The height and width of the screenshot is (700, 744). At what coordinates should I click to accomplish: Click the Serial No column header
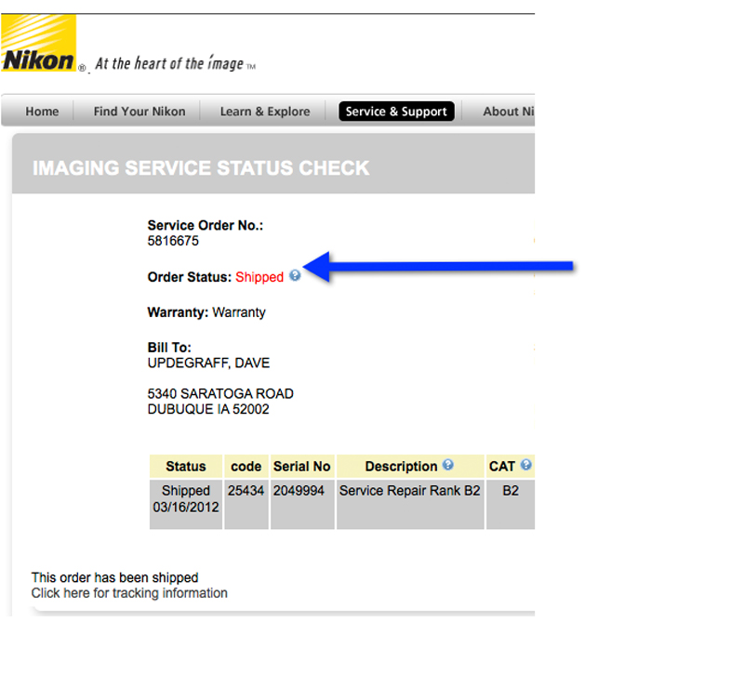[302, 467]
